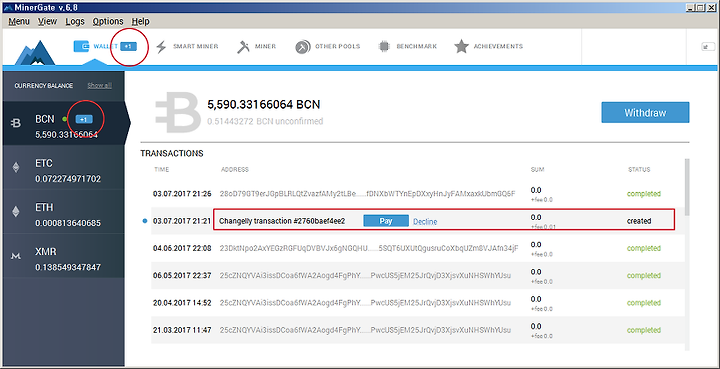Click the ETH currency icon

(x=16, y=212)
